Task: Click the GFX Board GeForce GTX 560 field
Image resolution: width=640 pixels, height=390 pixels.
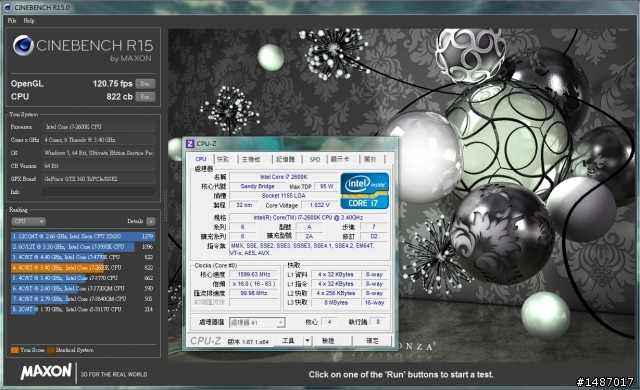Action: (99, 179)
